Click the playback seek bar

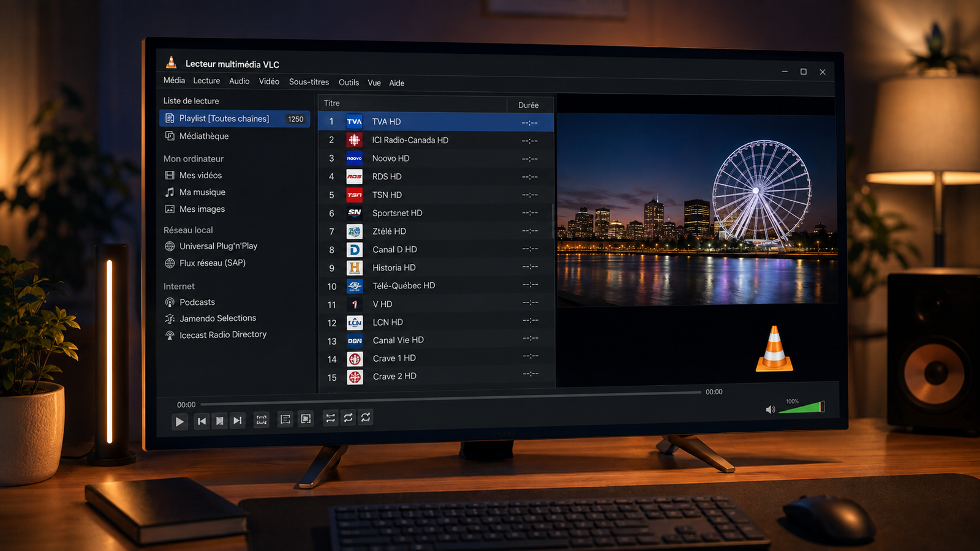tap(451, 398)
